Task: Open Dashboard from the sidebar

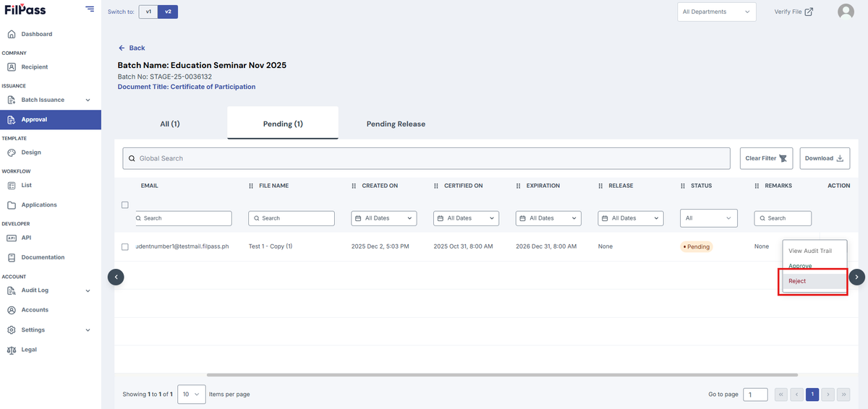Action: coord(36,34)
